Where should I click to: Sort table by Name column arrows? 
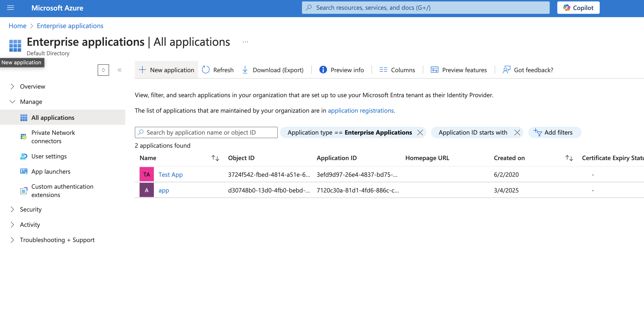tap(215, 158)
